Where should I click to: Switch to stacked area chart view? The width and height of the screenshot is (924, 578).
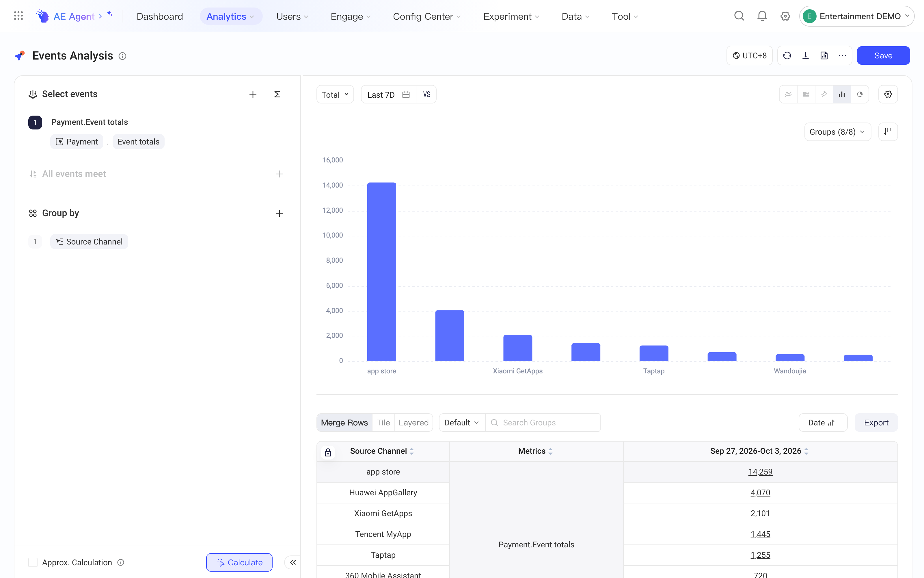tap(806, 94)
